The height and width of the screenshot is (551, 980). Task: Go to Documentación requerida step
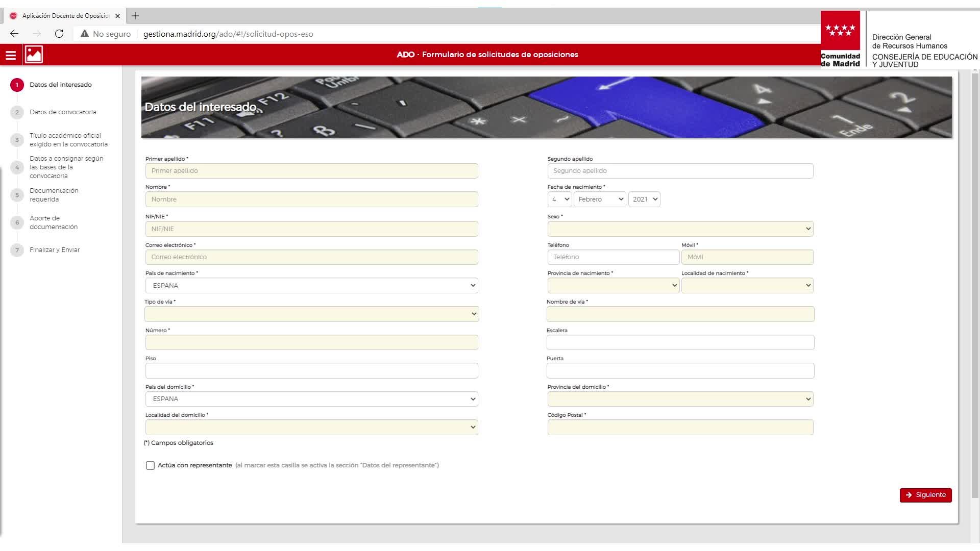point(54,195)
